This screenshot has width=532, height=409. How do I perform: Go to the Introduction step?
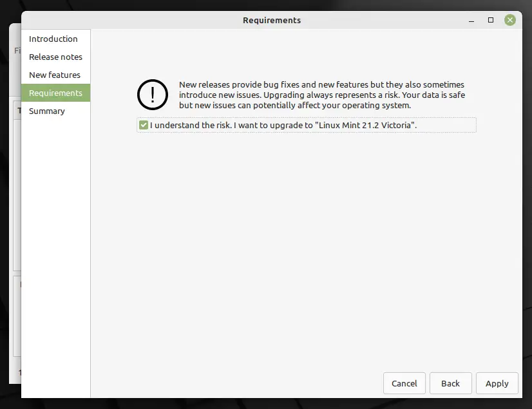pyautogui.click(x=53, y=39)
